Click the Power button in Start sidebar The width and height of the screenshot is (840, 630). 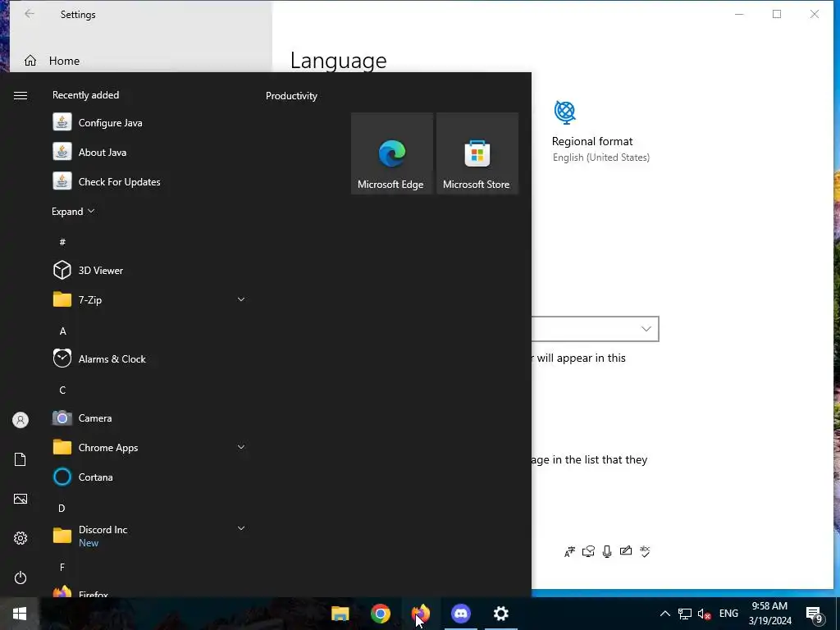tap(21, 577)
